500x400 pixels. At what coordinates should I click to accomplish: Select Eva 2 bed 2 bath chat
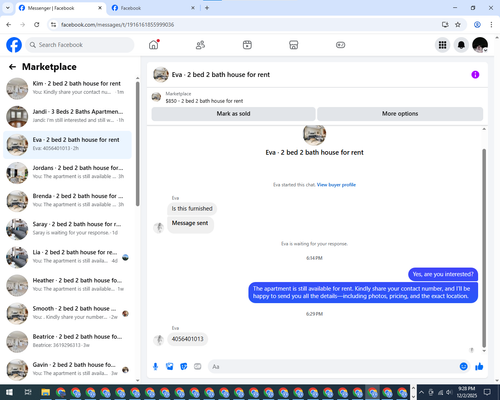(67, 145)
